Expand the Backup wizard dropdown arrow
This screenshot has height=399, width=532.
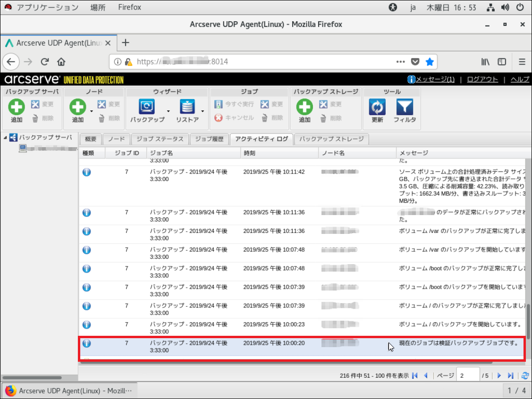click(168, 111)
